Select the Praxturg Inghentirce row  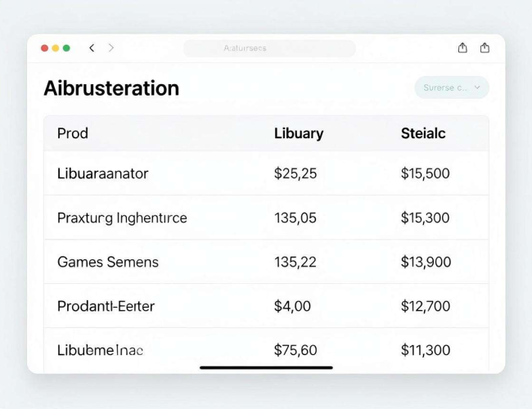266,218
